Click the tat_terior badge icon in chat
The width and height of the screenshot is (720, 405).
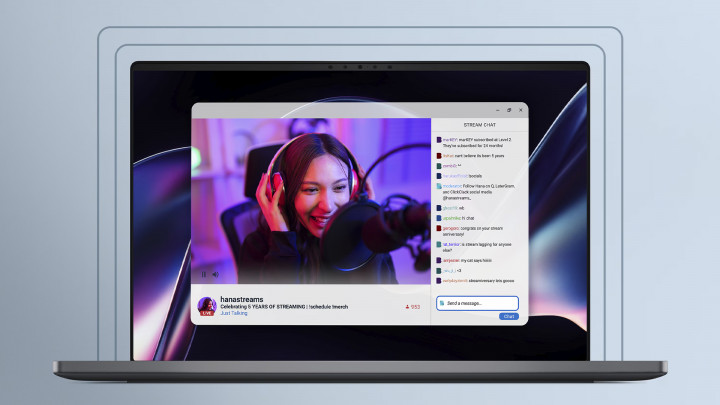pos(439,243)
